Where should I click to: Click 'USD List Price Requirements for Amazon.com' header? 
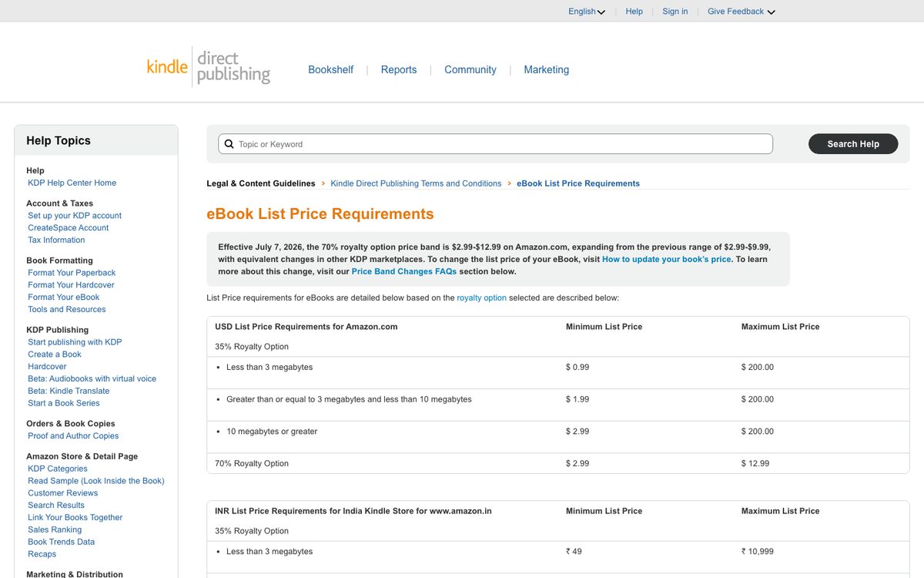(306, 327)
